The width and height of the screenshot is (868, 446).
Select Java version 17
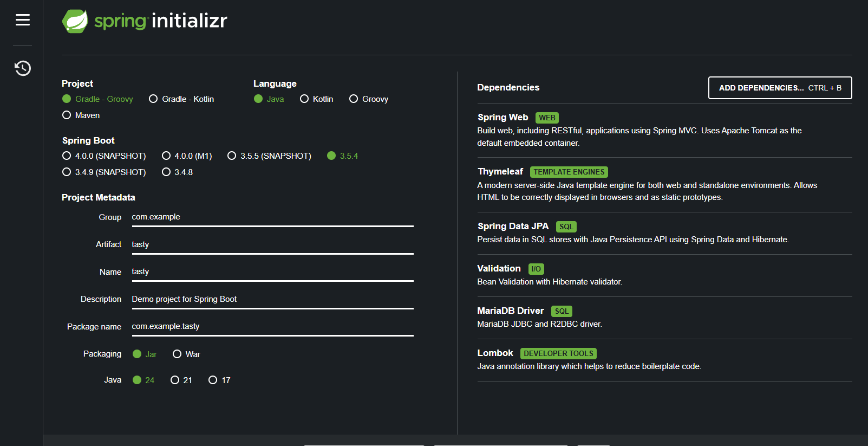pos(219,380)
